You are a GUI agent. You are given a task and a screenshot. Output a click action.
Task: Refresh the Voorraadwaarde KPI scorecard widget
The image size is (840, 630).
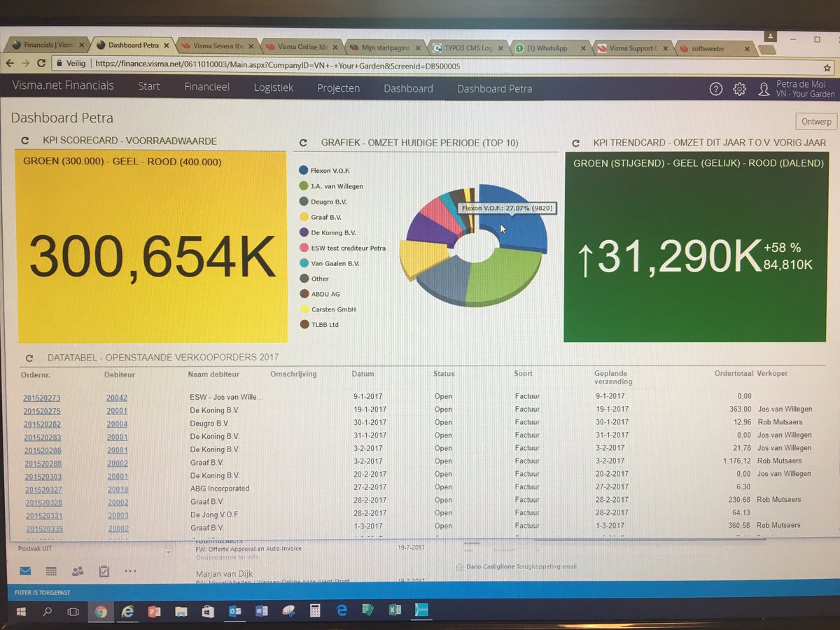pos(26,141)
